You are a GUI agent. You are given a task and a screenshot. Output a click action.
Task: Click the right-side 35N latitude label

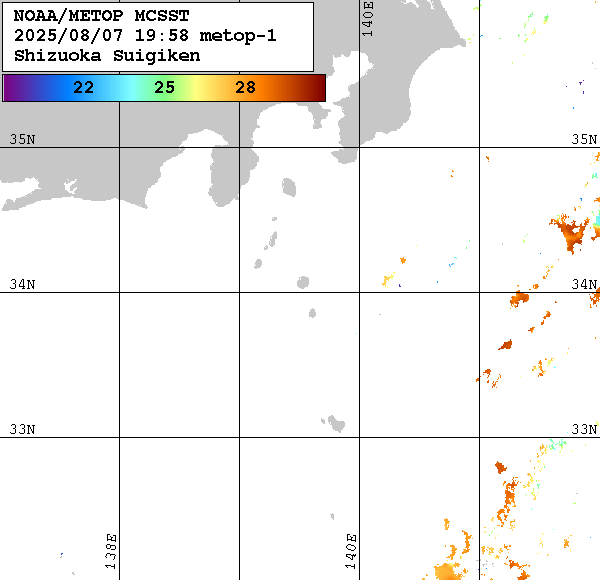point(584,139)
